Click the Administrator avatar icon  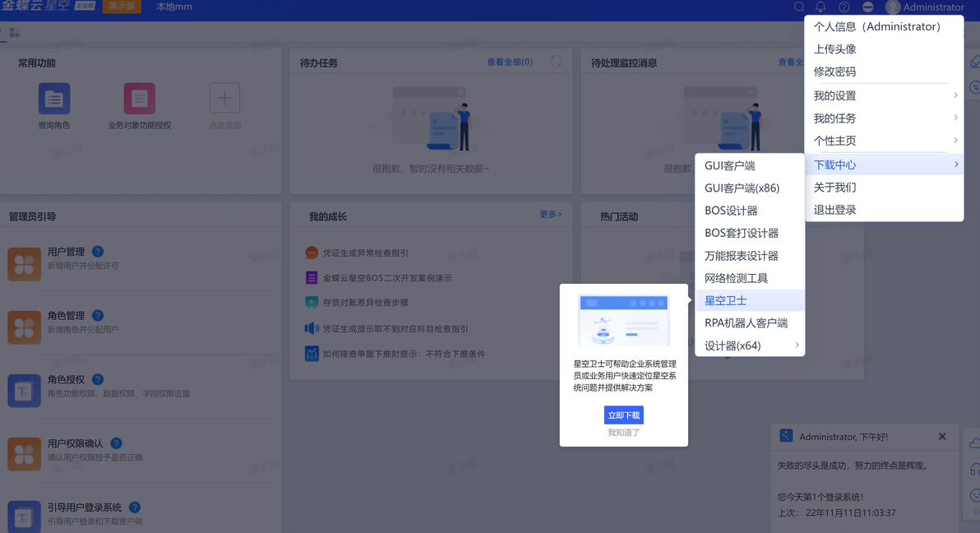point(893,7)
